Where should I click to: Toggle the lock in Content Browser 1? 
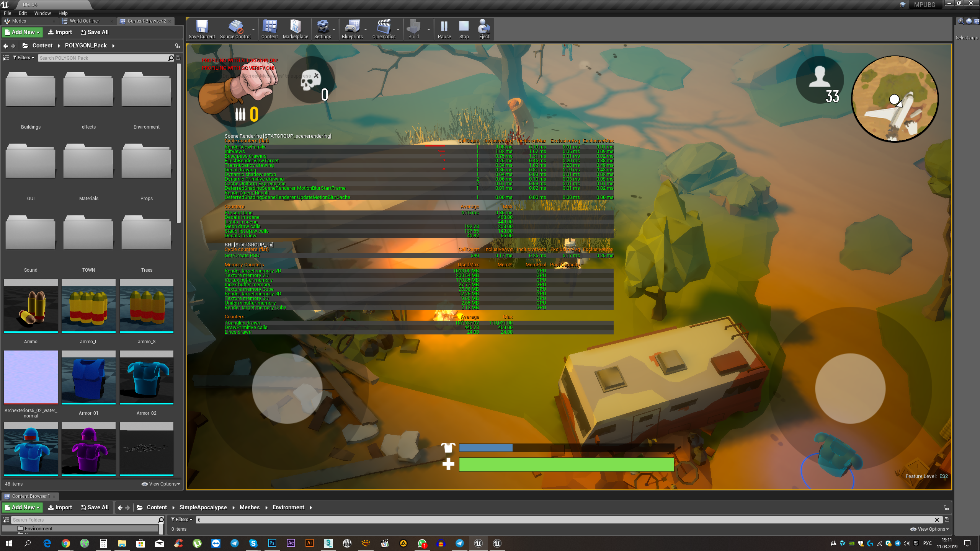tap(946, 508)
